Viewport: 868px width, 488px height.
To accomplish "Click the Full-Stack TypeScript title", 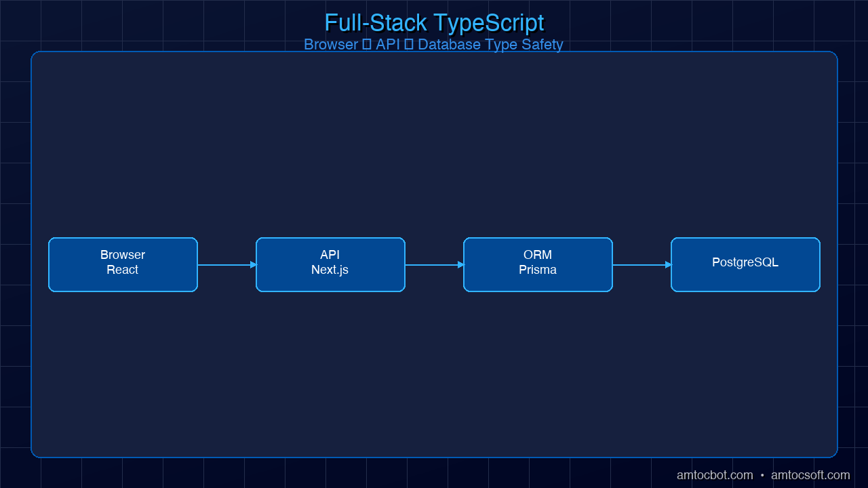I will pos(434,22).
